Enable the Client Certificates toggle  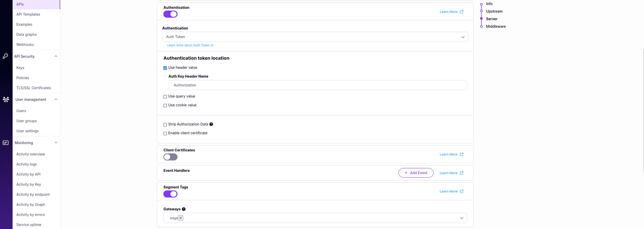[x=170, y=157]
